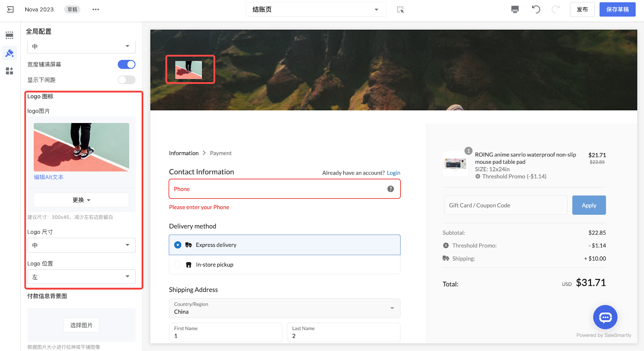This screenshot has height=351, width=644.
Task: Click the Threshold Promo badge icon in totals
Action: [446, 245]
